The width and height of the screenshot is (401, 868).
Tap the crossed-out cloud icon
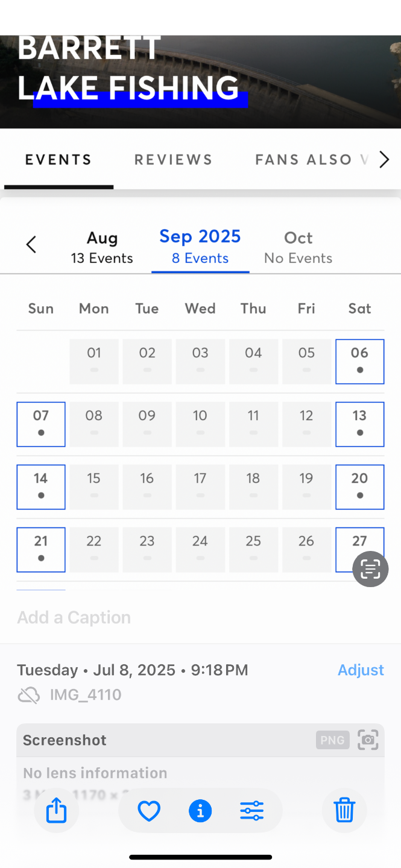click(28, 695)
